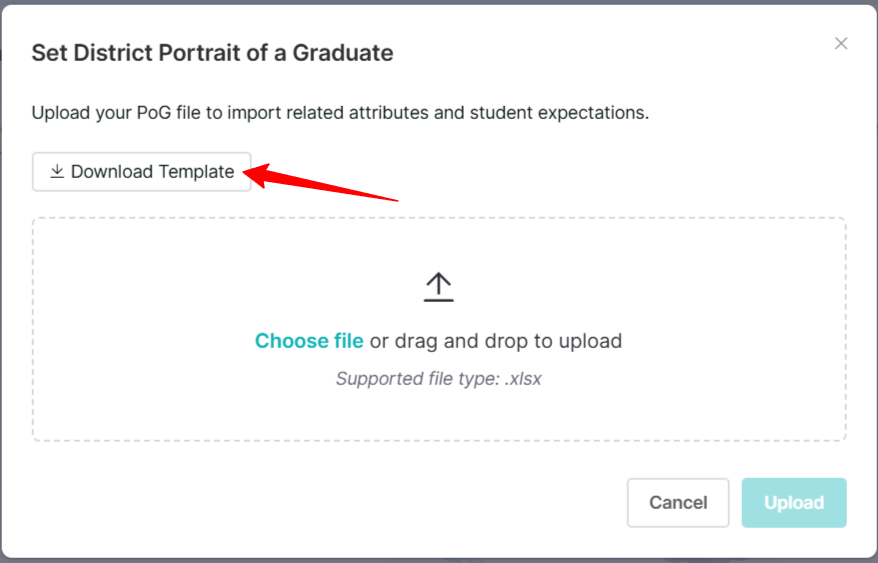
Task: Click the upward arrow above Choose file
Action: (438, 287)
